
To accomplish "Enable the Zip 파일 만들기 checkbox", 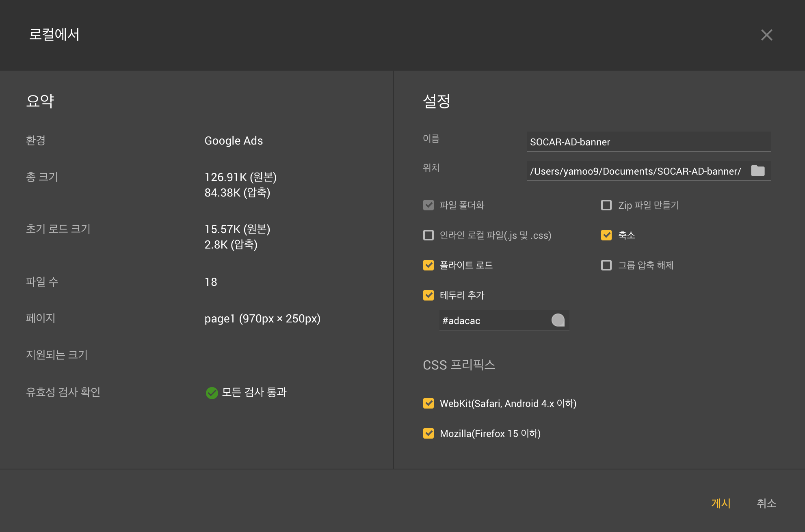I will point(606,205).
